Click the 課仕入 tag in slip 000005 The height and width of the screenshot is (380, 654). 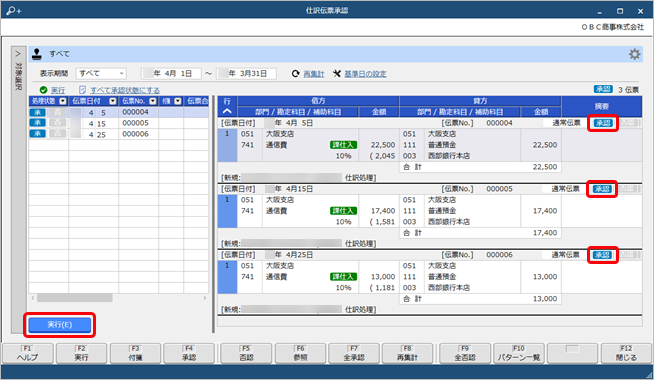343,211
